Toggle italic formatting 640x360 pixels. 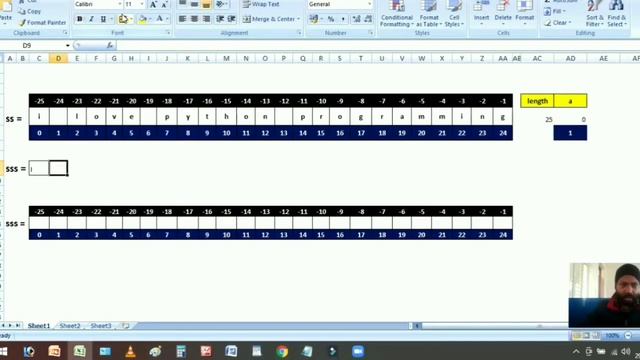tap(91, 19)
